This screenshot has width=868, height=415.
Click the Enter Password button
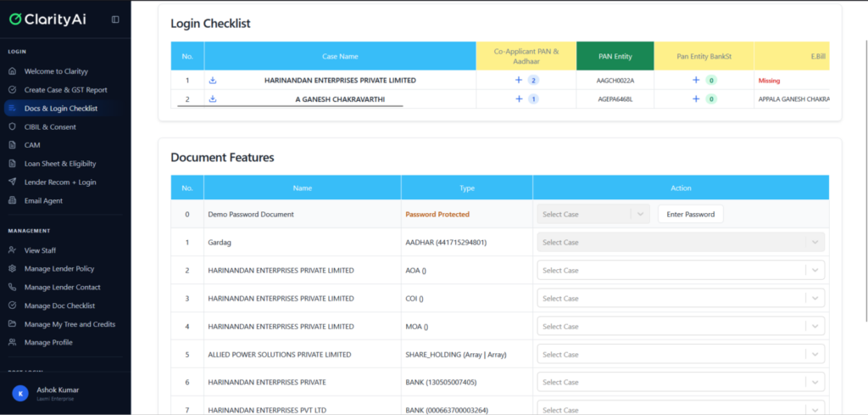coord(690,215)
